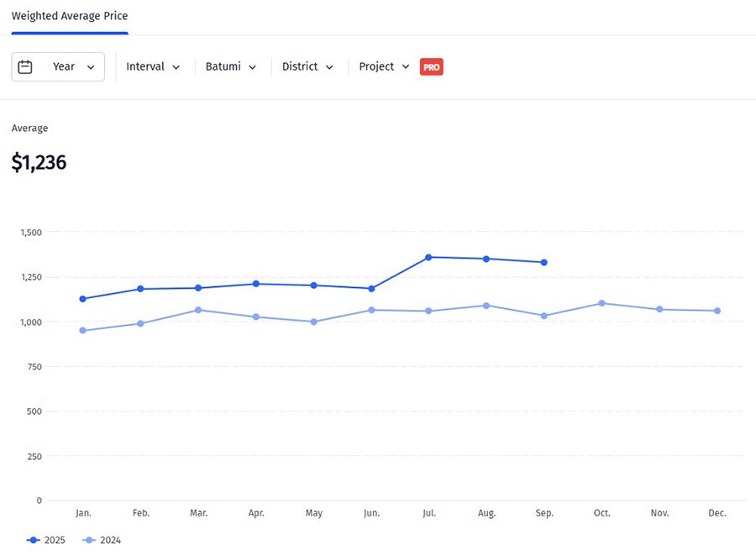Select the September 2025 data point
Screen dimensions: 756x560
[544, 263]
